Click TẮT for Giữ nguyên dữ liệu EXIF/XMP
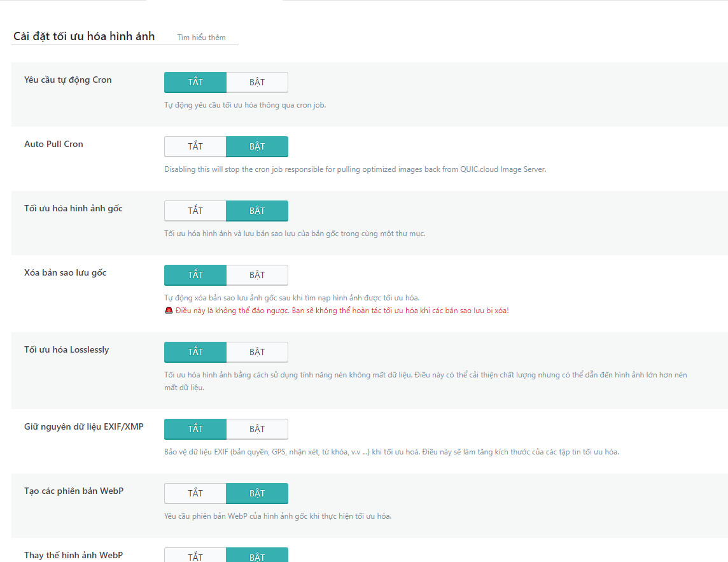Image resolution: width=728 pixels, height=562 pixels. coord(195,429)
